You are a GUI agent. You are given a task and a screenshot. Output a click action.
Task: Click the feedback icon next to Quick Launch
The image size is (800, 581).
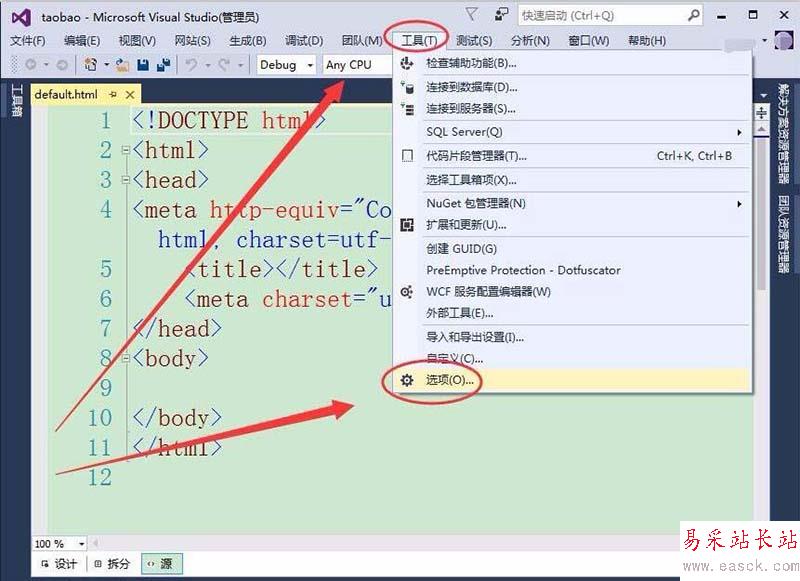tap(502, 15)
